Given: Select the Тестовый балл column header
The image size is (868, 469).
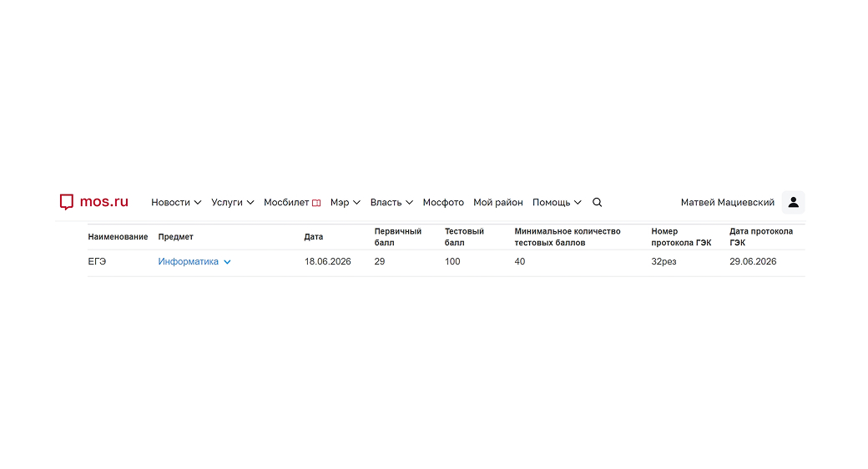Looking at the screenshot, I should coord(464,237).
